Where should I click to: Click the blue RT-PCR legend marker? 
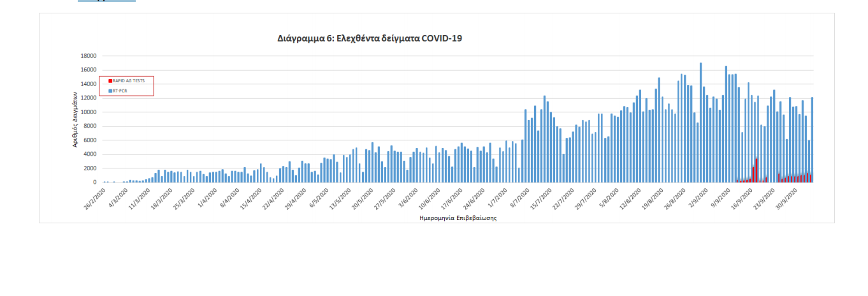[110, 91]
